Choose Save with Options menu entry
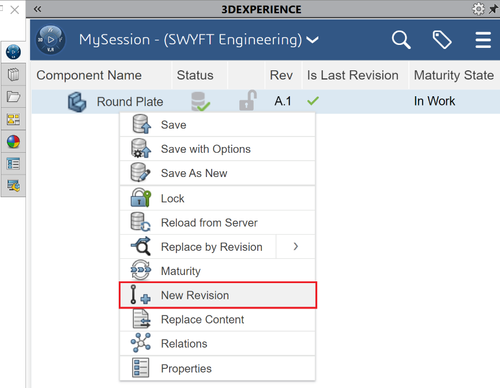 click(217, 149)
